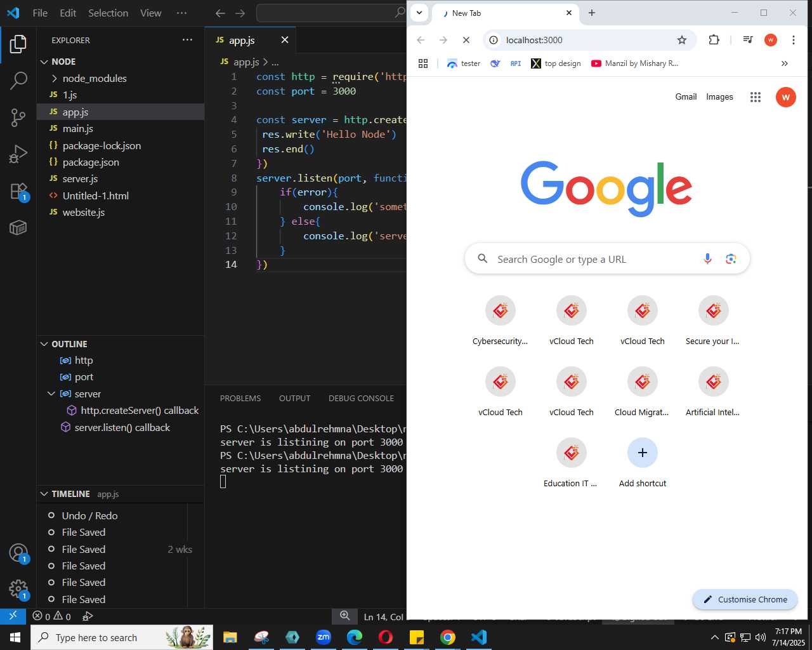Open Chrome extensions puzzle icon
812x650 pixels.
click(714, 40)
